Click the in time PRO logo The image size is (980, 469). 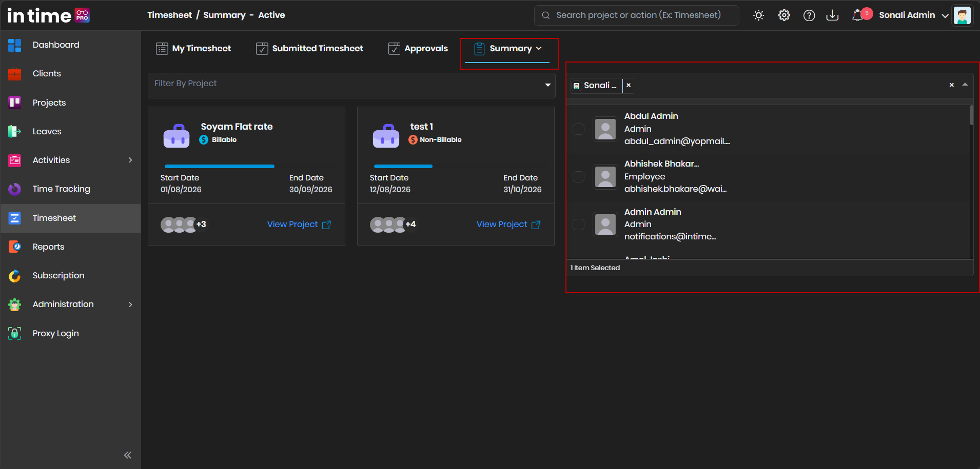[x=48, y=15]
